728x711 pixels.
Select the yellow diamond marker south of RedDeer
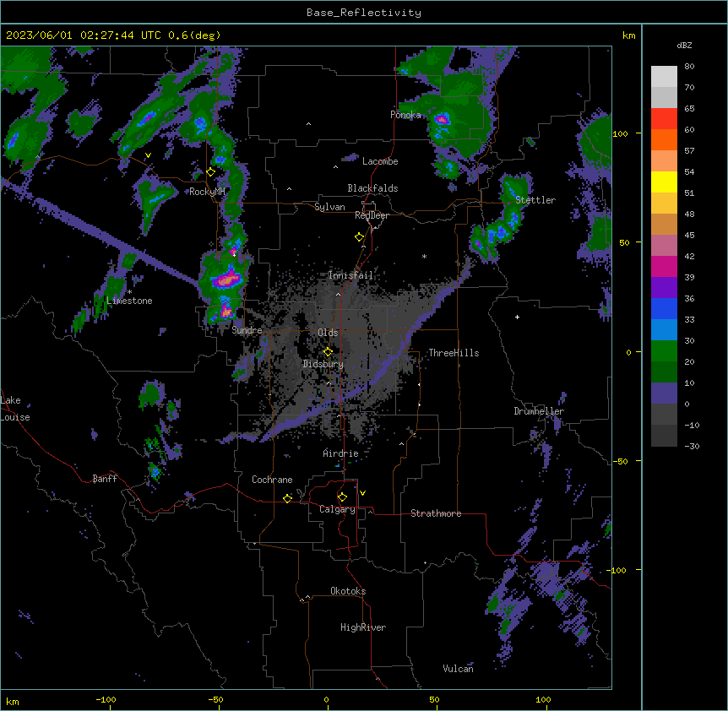[x=359, y=237]
